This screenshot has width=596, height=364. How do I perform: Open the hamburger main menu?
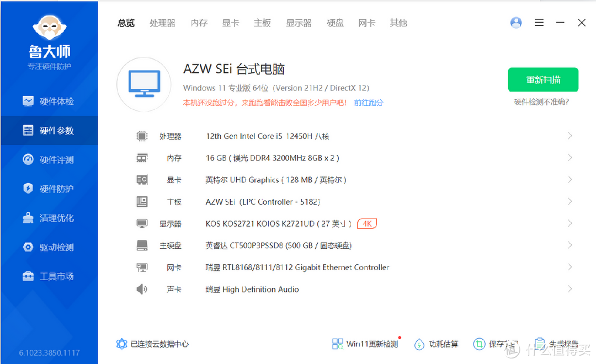[539, 23]
